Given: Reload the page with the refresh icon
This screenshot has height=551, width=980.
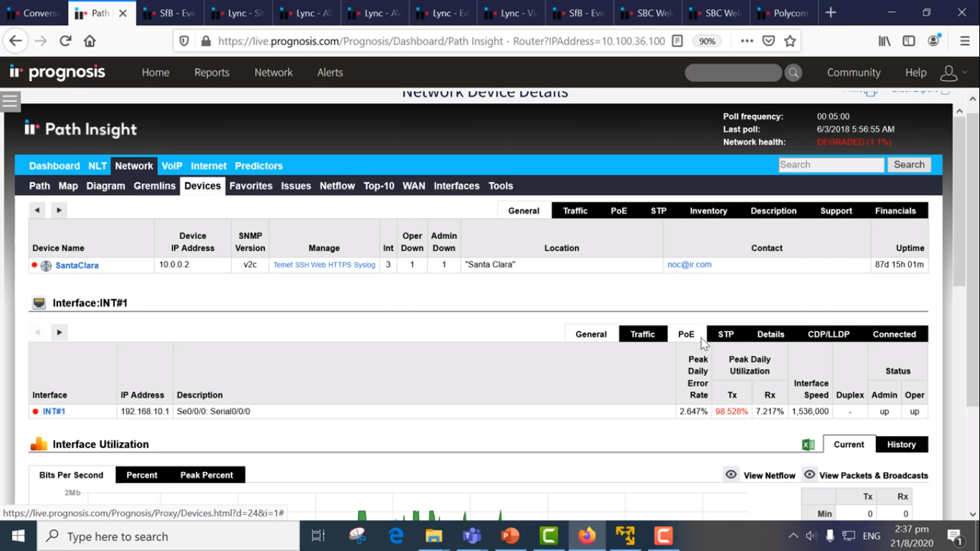Looking at the screenshot, I should [65, 41].
